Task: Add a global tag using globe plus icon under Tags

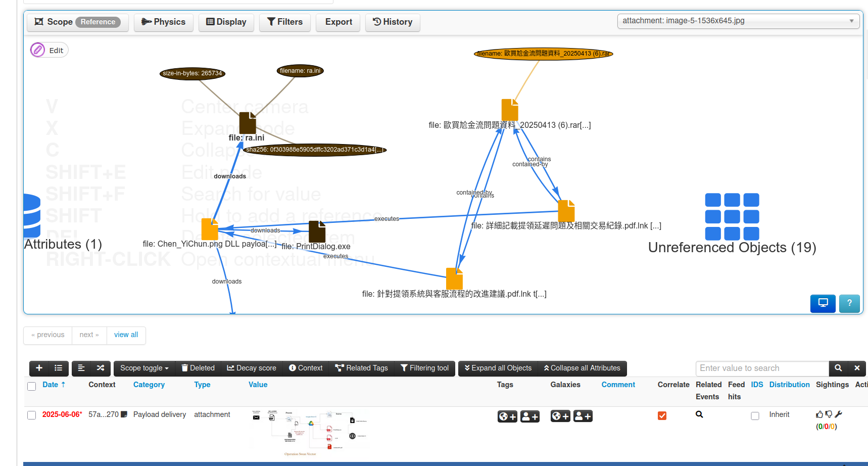Action: click(507, 416)
